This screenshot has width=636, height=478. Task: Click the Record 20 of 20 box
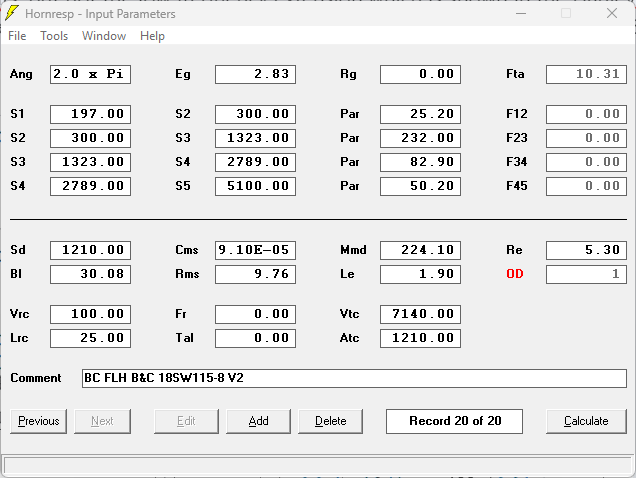[x=454, y=421]
